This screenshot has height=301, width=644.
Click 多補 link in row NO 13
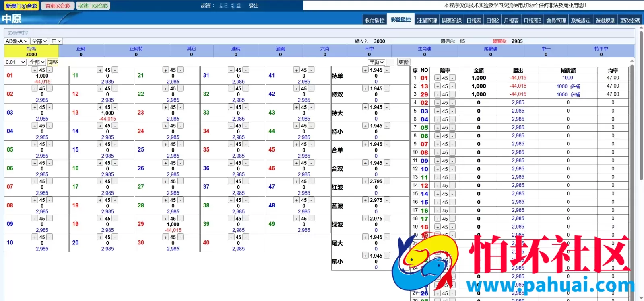(575, 86)
